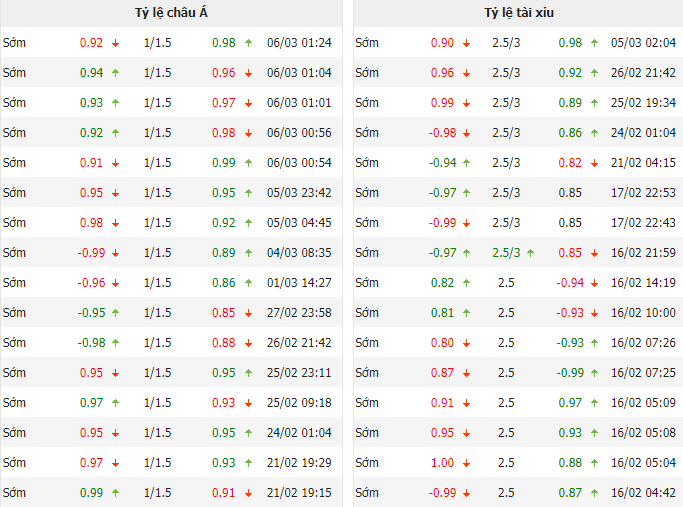Click the timestamp 05/03 23:42
The width and height of the screenshot is (683, 507).
(x=299, y=193)
